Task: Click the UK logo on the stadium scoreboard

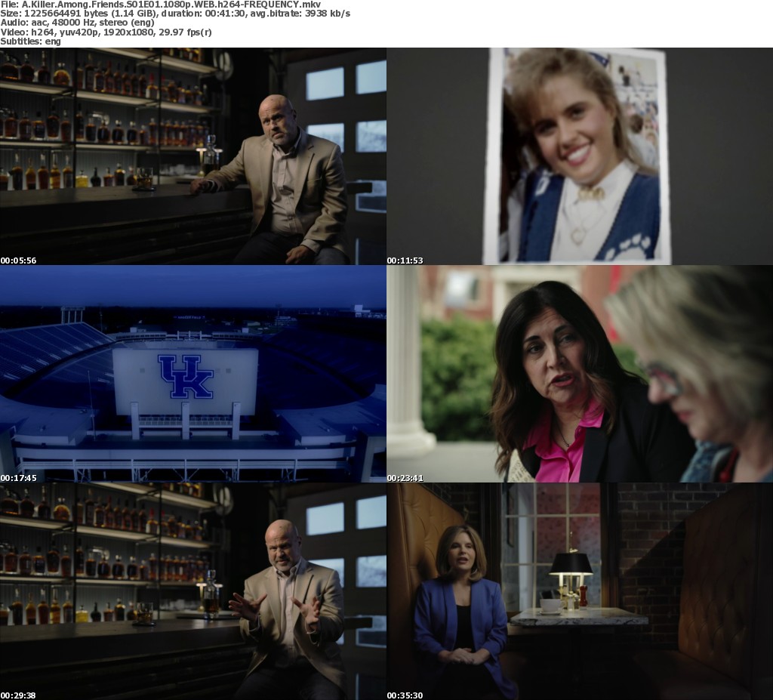Action: coord(186,377)
